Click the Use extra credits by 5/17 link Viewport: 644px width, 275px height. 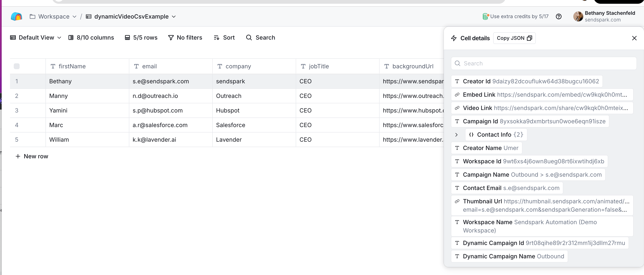(x=519, y=16)
